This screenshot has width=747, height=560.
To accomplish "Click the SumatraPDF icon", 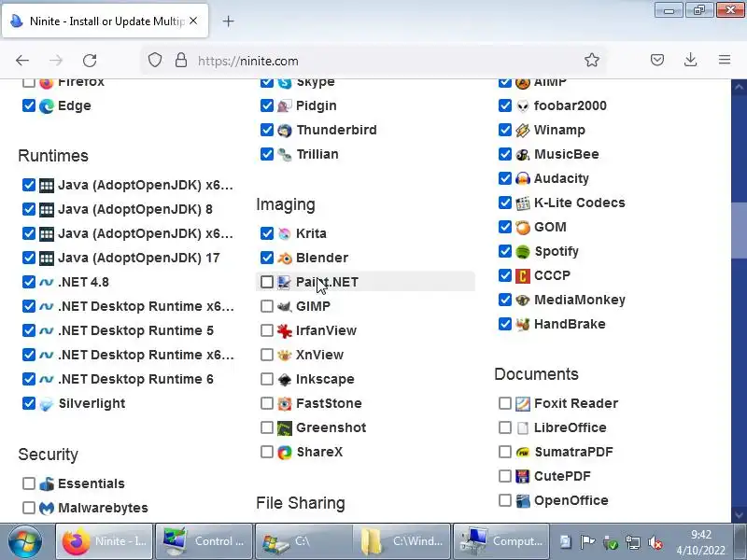I will 523,452.
